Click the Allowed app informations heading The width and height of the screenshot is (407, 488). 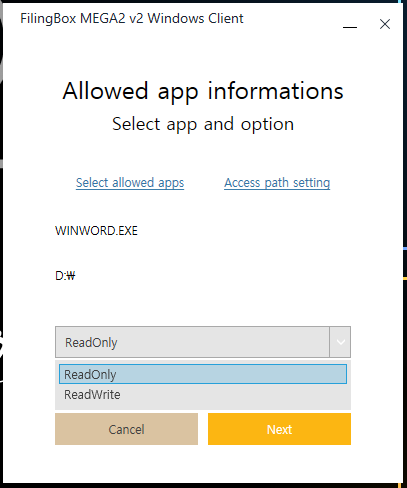203,91
